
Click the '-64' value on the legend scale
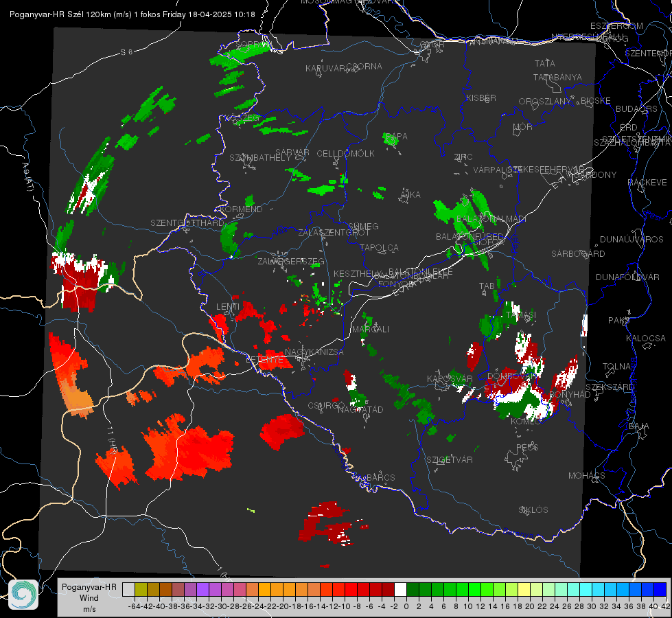[134, 606]
